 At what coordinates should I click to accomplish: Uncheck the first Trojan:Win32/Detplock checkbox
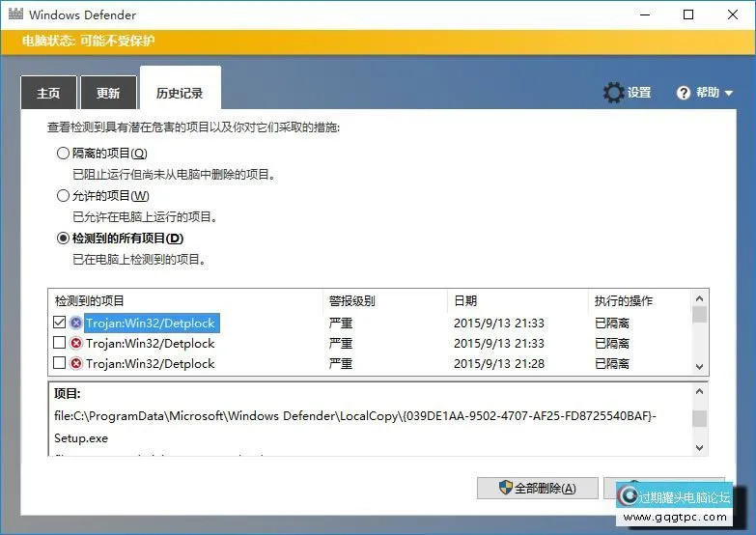59,322
